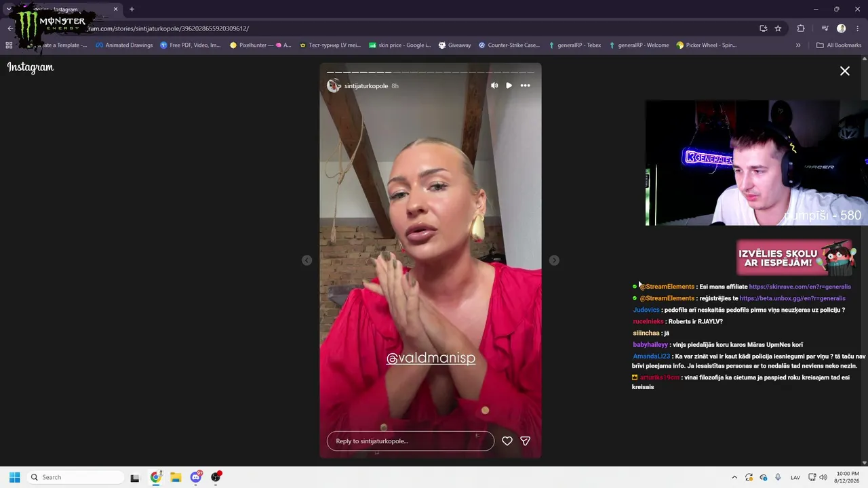
Task: Click the 'rucelnieks' chat username
Action: [648, 321]
